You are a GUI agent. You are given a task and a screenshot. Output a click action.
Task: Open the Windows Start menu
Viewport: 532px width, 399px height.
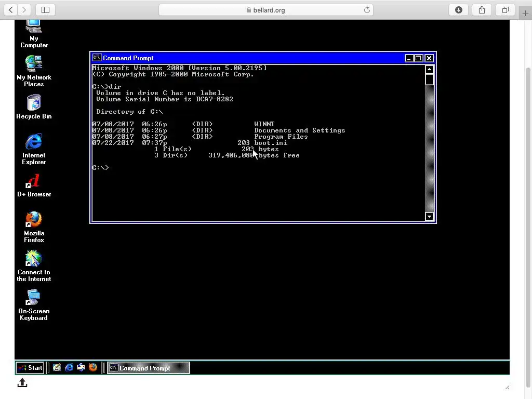[x=30, y=368]
